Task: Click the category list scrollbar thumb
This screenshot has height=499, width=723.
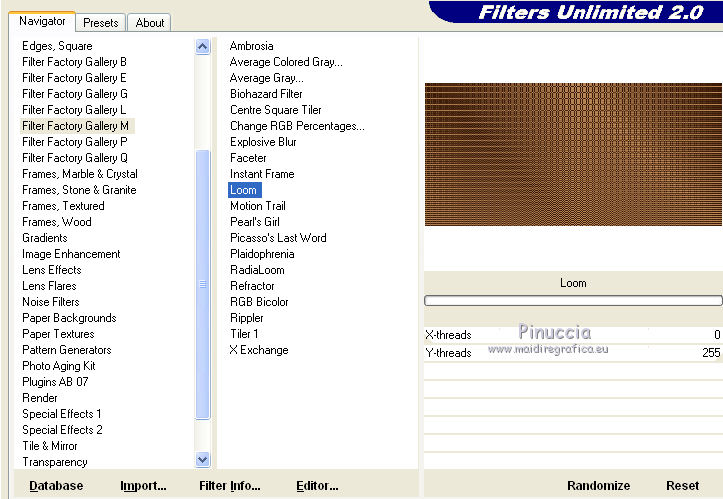Action: (x=202, y=284)
